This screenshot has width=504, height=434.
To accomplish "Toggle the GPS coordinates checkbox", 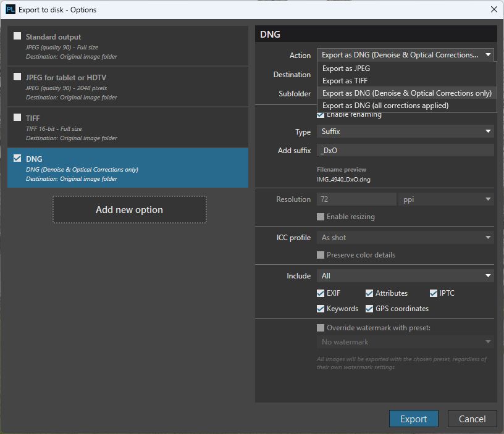I will tap(369, 309).
